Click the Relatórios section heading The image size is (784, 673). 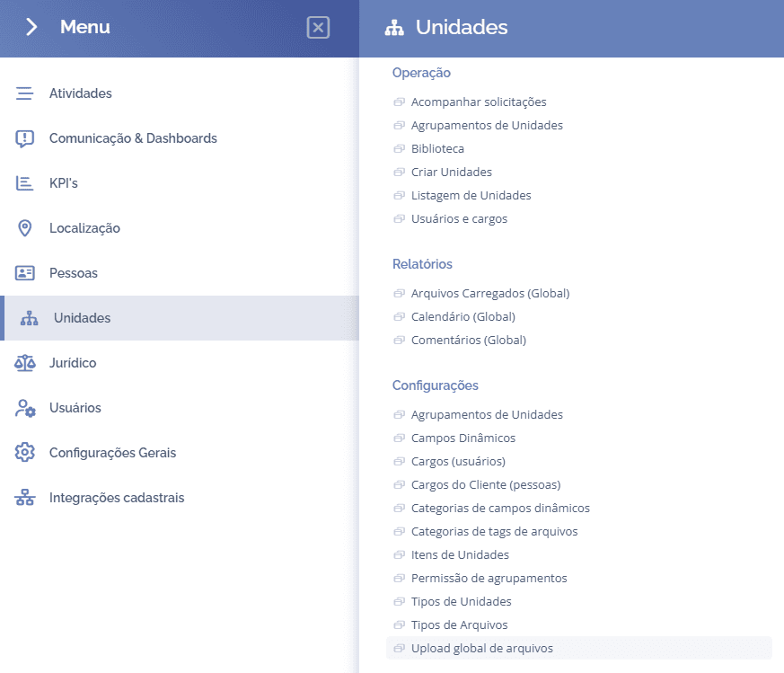[422, 264]
